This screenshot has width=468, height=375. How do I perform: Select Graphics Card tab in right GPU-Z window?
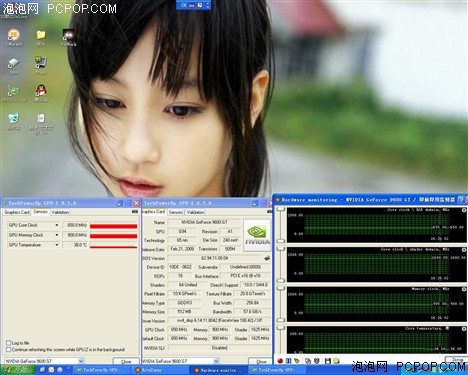154,212
